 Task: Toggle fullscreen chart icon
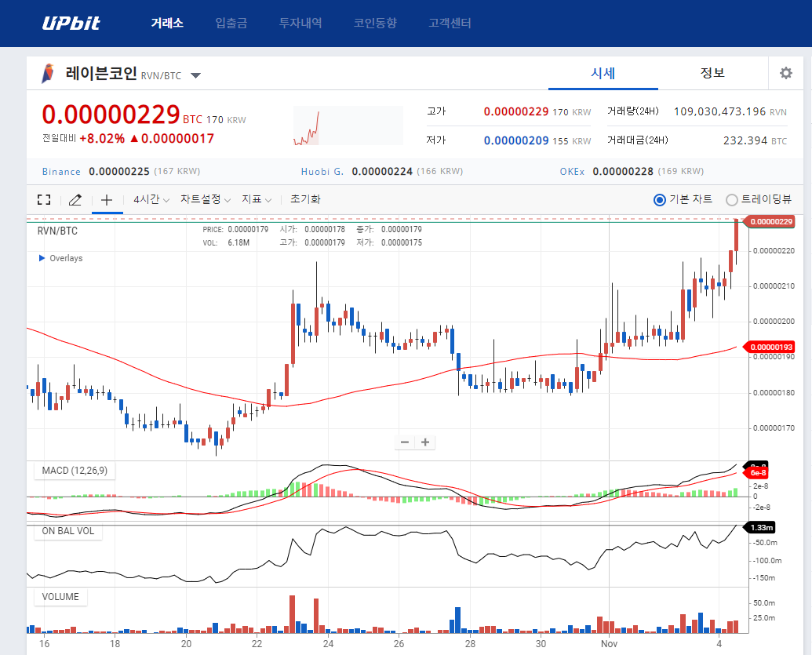point(44,199)
